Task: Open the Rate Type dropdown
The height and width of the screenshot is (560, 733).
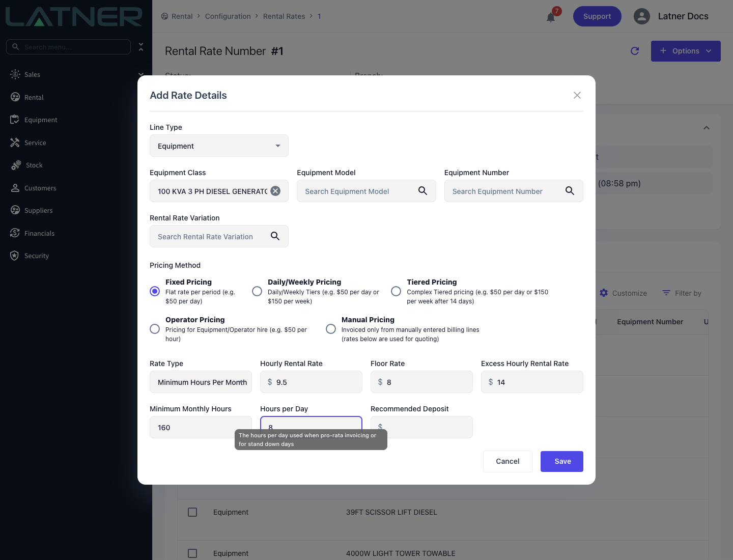Action: click(201, 382)
